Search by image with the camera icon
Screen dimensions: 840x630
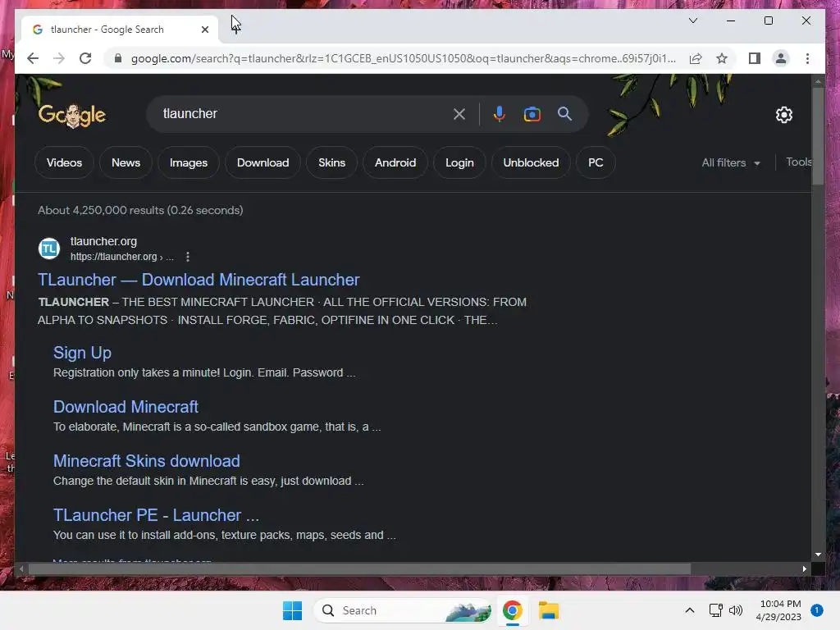[x=532, y=114]
